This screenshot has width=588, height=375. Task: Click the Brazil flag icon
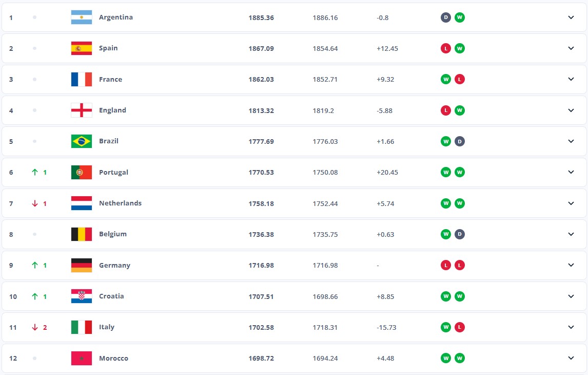pos(81,141)
